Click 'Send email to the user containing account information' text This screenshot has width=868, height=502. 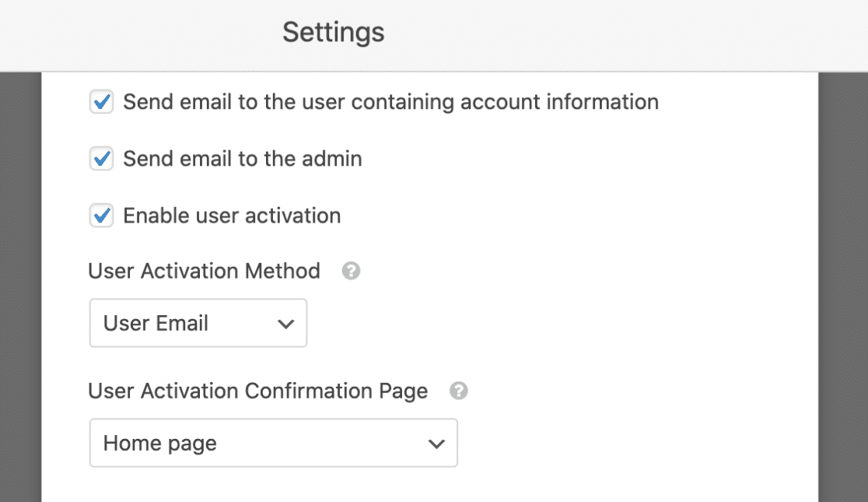pos(390,102)
